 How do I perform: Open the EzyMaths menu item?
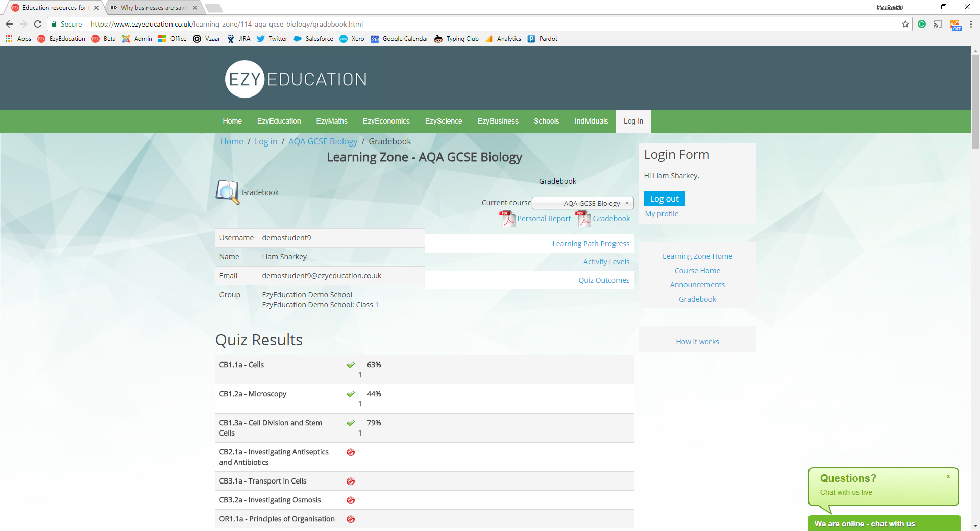[332, 122]
